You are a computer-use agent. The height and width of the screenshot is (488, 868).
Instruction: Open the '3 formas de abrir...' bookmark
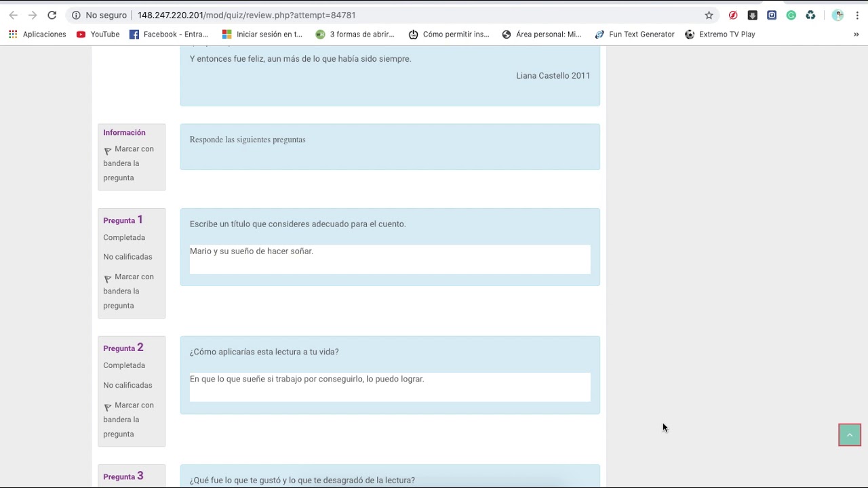355,34
